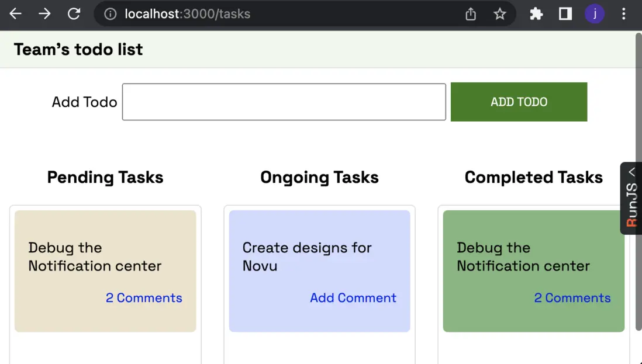Bookmark this page with the star icon
The height and width of the screenshot is (364, 642).
pyautogui.click(x=500, y=14)
